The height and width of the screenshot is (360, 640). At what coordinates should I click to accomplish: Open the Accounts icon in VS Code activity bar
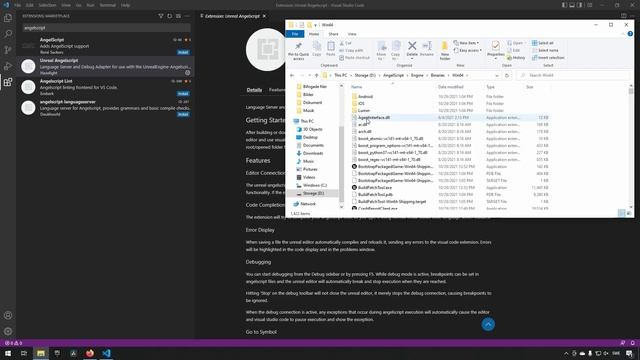pos(8,316)
